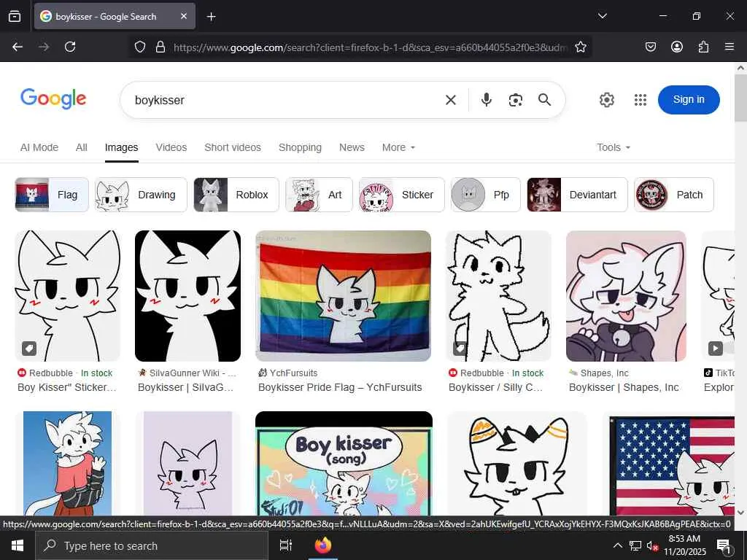Click scrollbar down arrow
747x560 pixels.
740,513
